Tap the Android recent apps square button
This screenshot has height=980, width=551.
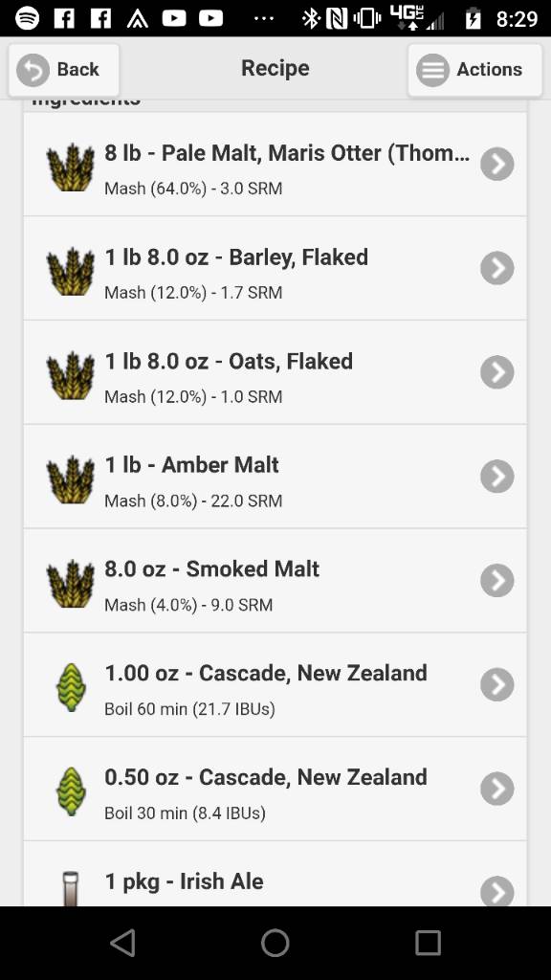428,943
